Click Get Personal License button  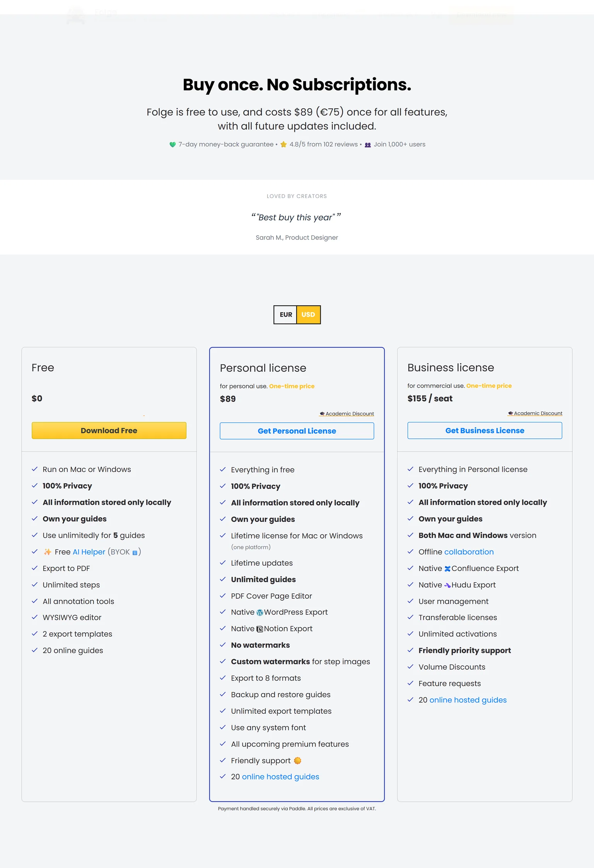click(x=297, y=431)
